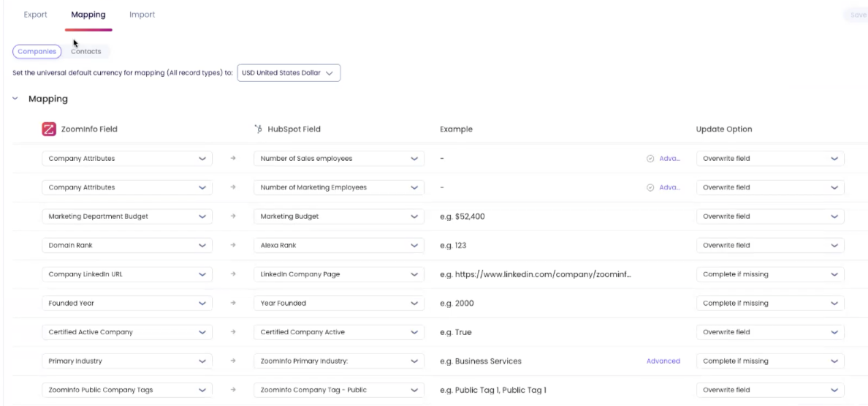Open the Certified Company Active dropdown
Screen dimensions: 868x406
pyautogui.click(x=339, y=332)
